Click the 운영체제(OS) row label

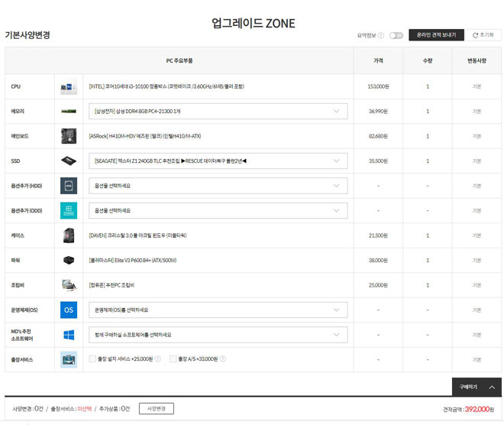click(24, 310)
